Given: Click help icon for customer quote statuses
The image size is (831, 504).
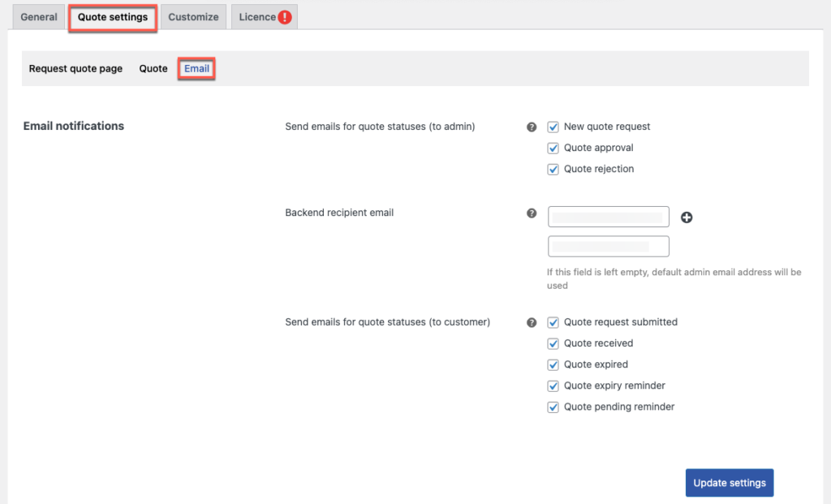Looking at the screenshot, I should [x=532, y=322].
